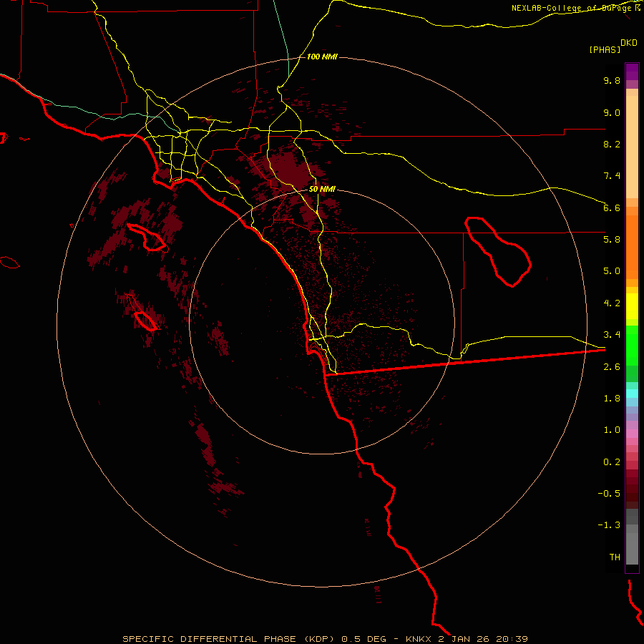The image size is (644, 644).
Task: Click the KNKX station identifier
Action: click(x=419, y=639)
